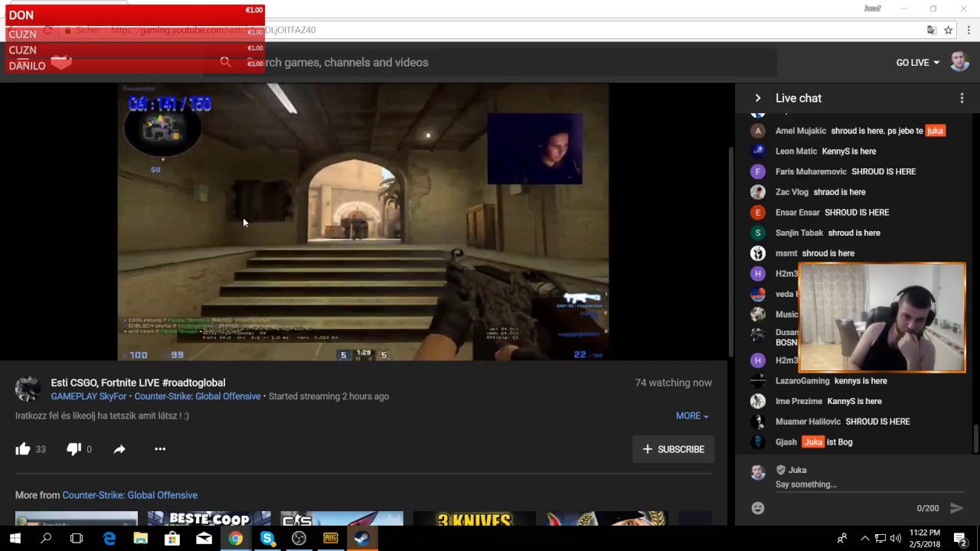
Task: Expand the MORE description toggle
Action: (692, 416)
